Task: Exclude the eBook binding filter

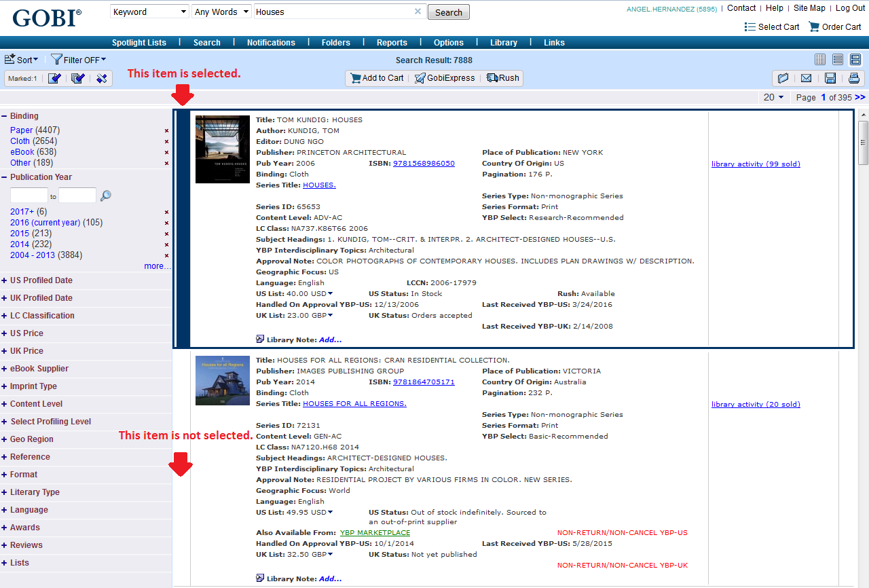Action: (x=166, y=152)
